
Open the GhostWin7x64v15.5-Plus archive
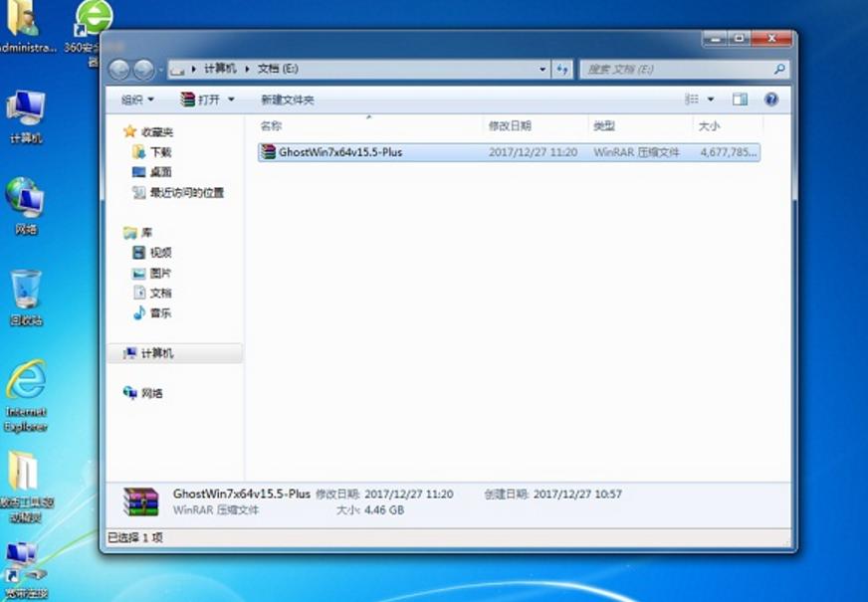(338, 151)
